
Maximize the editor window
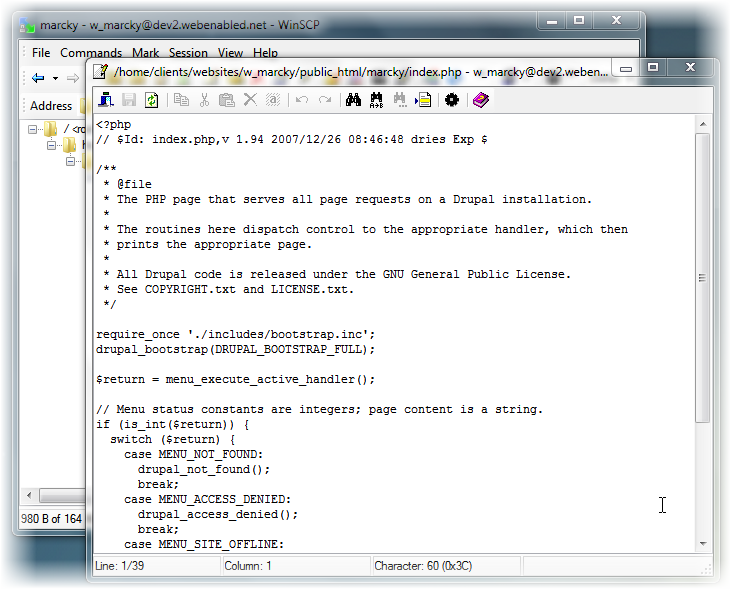[x=653, y=68]
